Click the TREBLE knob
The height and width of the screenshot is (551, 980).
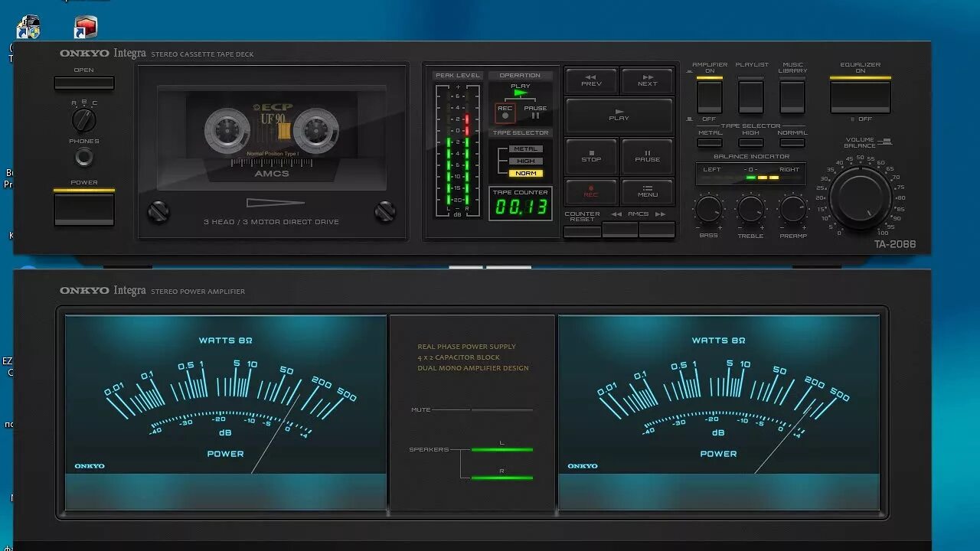[751, 208]
